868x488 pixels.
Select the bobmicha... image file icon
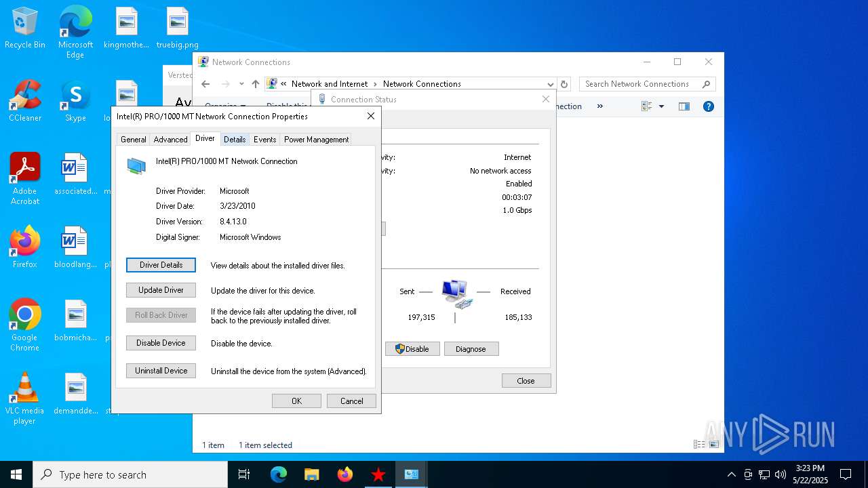tap(75, 321)
